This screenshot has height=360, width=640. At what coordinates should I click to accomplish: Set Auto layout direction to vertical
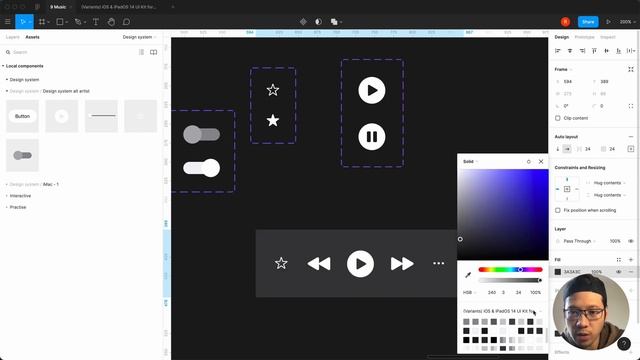[x=558, y=149]
